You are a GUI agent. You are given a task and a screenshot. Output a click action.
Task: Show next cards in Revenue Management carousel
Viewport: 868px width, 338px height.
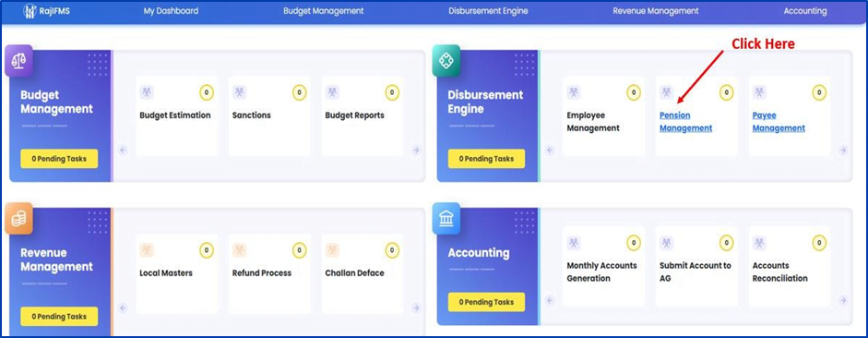click(x=416, y=308)
